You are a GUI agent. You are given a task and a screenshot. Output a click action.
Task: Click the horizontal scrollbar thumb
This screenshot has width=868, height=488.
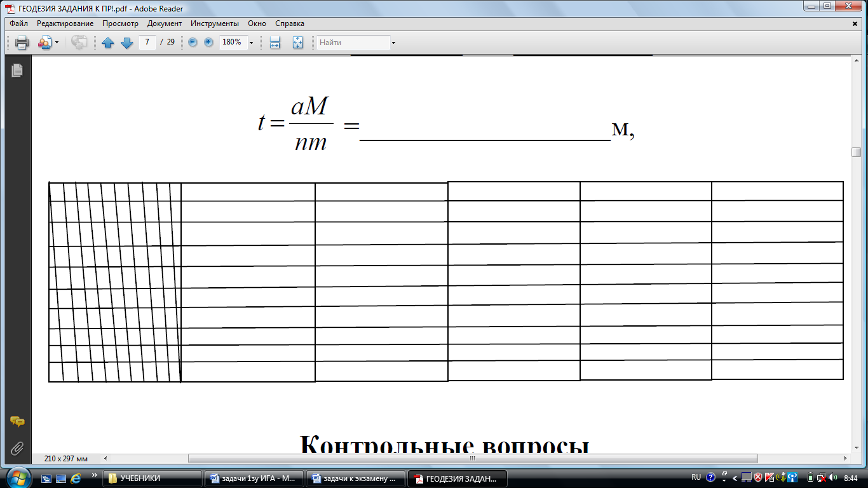point(473,458)
